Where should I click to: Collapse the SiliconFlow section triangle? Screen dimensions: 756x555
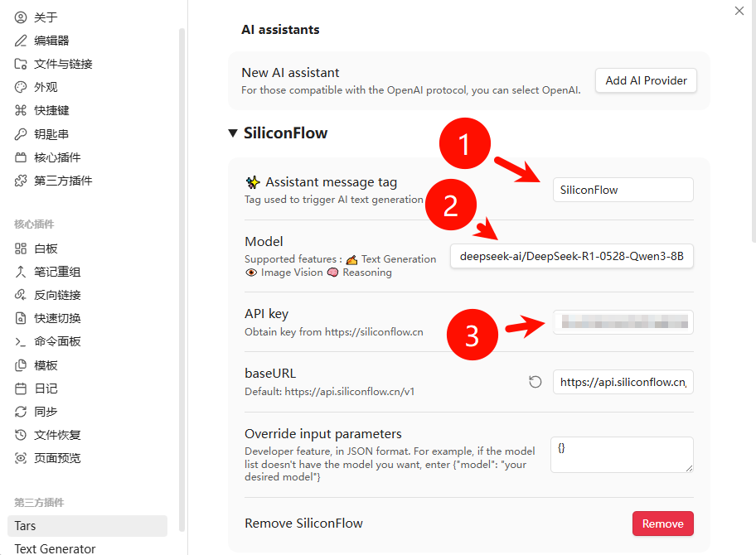tap(233, 133)
